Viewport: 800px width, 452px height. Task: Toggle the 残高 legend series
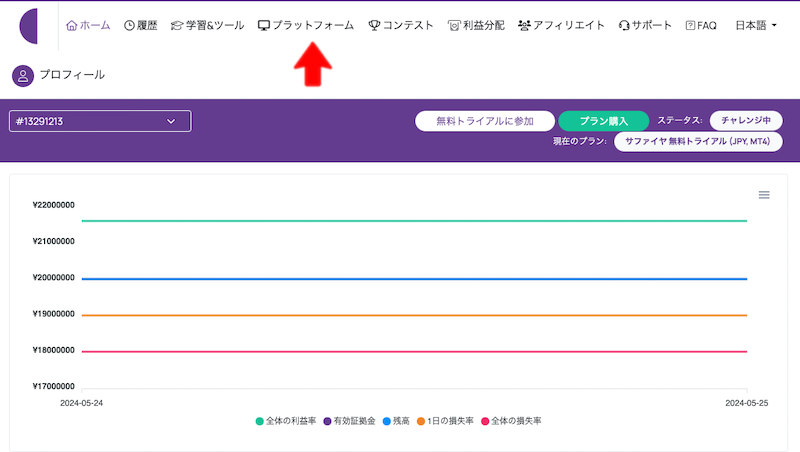pyautogui.click(x=396, y=421)
